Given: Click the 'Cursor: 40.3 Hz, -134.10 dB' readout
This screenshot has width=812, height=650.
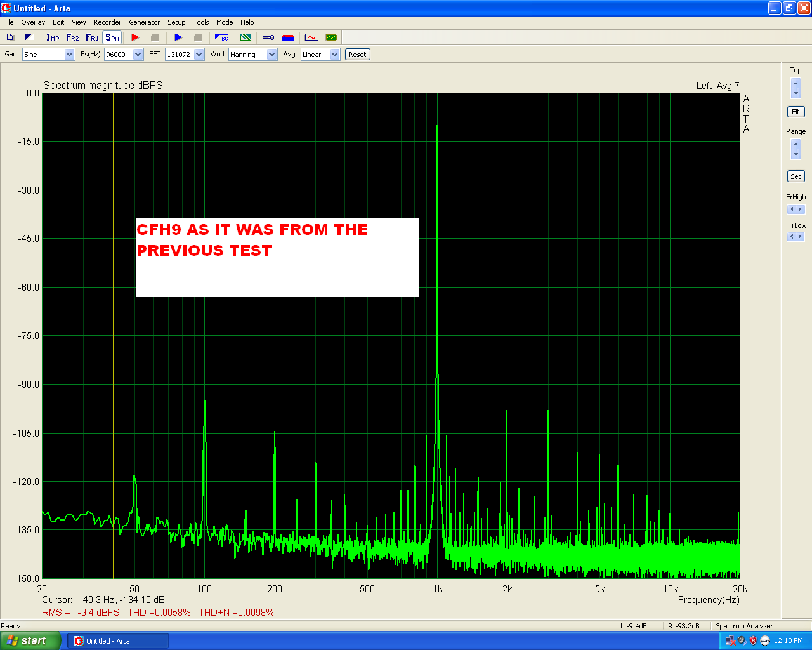Looking at the screenshot, I should (x=103, y=600).
